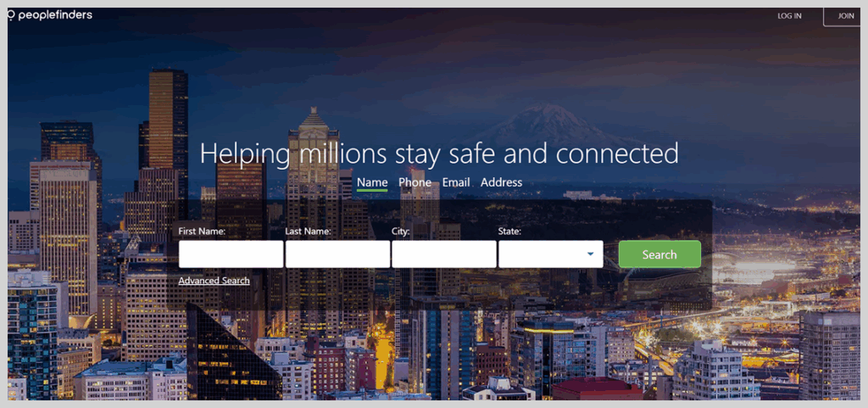Click the City: field label

[x=401, y=232]
